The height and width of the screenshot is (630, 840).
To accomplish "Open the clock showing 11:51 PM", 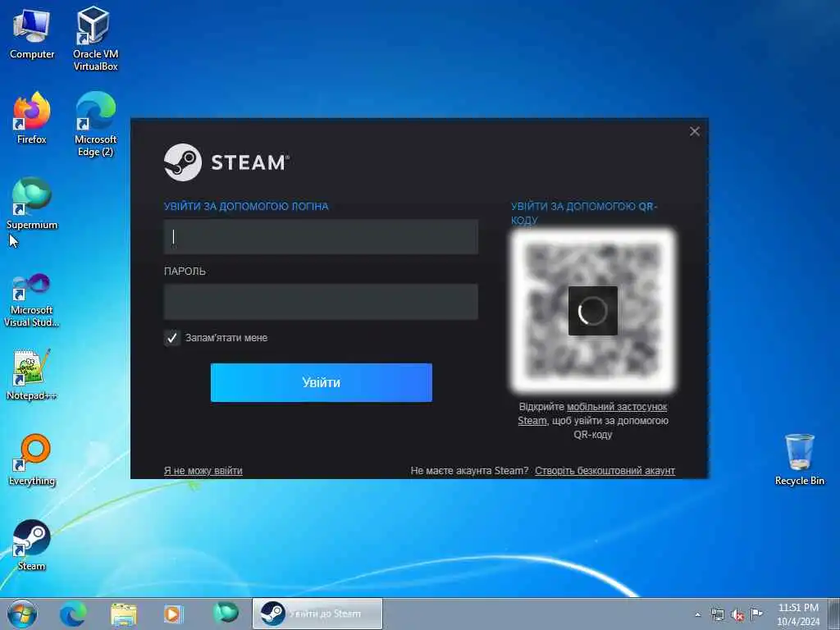I will click(x=797, y=614).
